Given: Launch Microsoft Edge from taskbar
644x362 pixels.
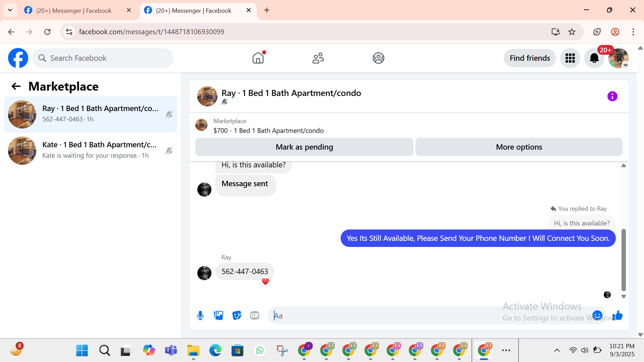Looking at the screenshot, I should [215, 351].
